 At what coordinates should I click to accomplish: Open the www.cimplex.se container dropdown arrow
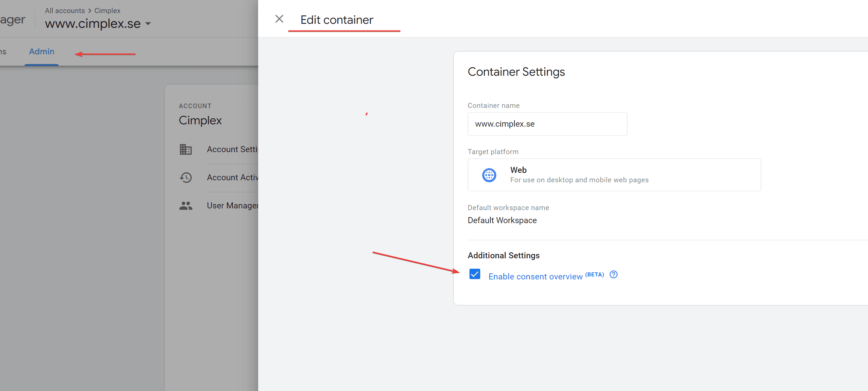click(148, 23)
